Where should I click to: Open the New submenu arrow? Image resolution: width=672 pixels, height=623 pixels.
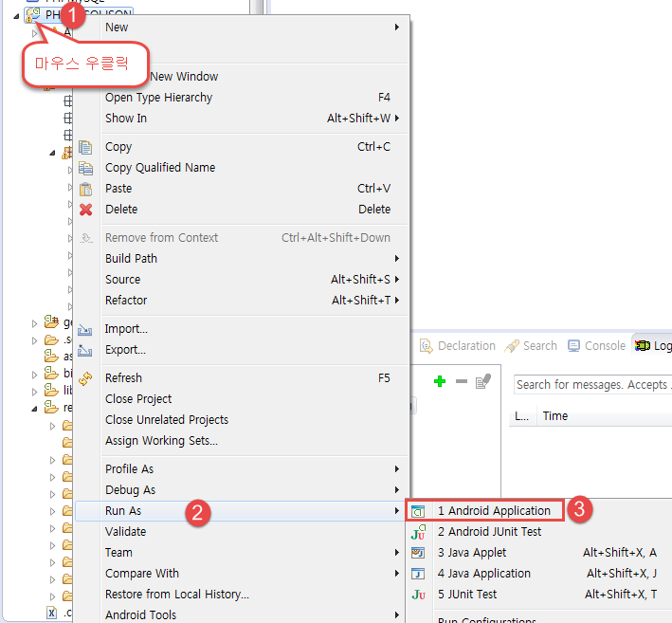click(x=397, y=27)
